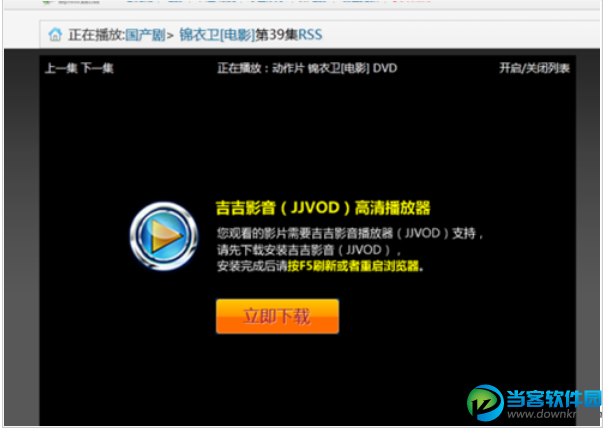Click the 第39集 episode text

coord(277,35)
